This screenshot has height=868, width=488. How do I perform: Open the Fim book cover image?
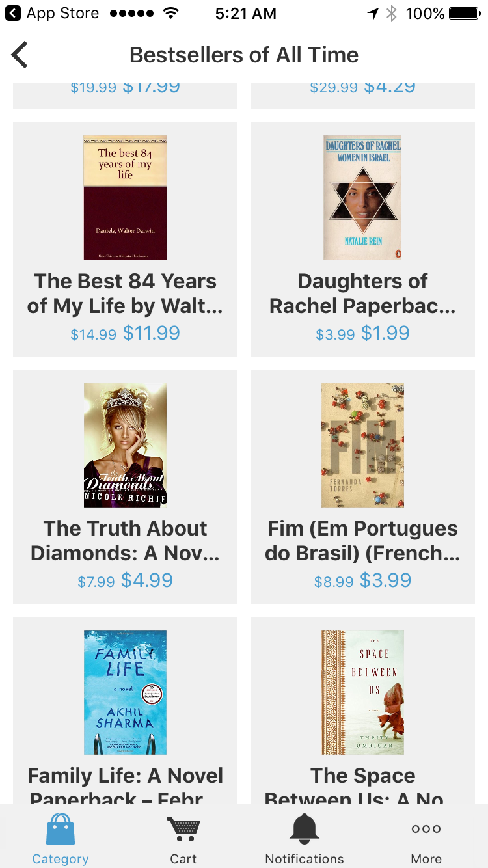pos(362,445)
